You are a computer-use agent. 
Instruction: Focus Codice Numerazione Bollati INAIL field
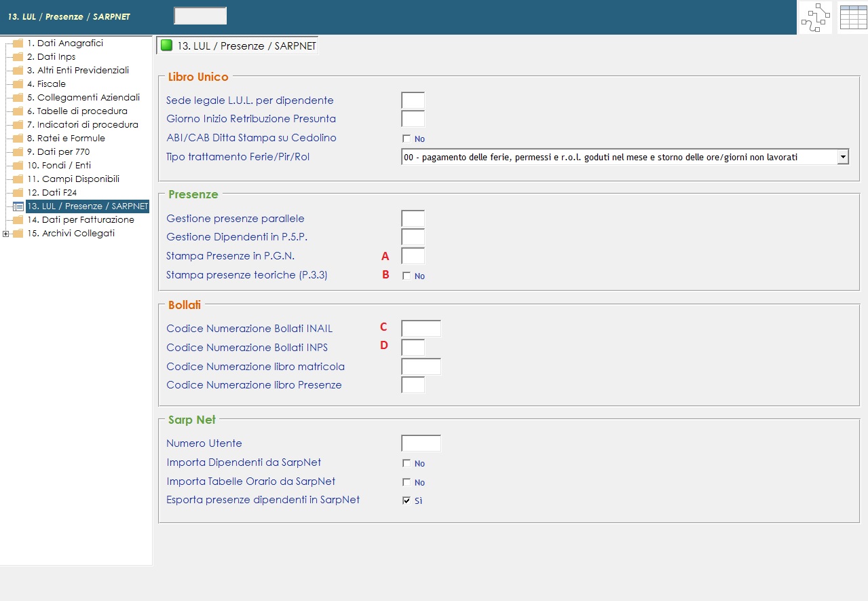click(x=421, y=329)
